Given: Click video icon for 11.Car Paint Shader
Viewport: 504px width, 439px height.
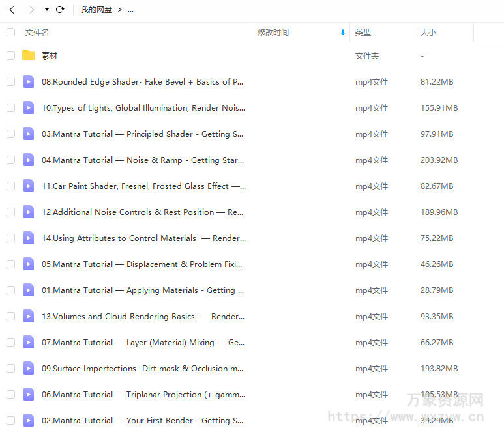Looking at the screenshot, I should point(29,186).
